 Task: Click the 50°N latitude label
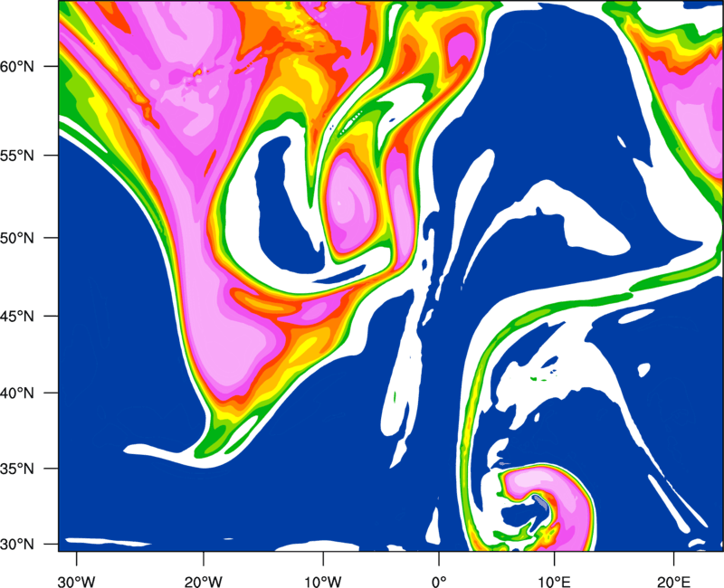(x=17, y=239)
